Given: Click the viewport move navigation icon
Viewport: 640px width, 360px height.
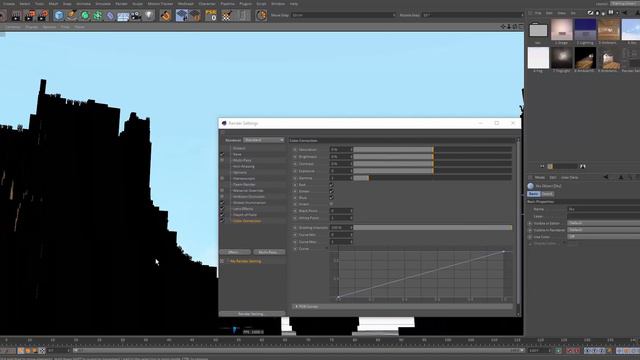Looking at the screenshot, I should (503, 27).
